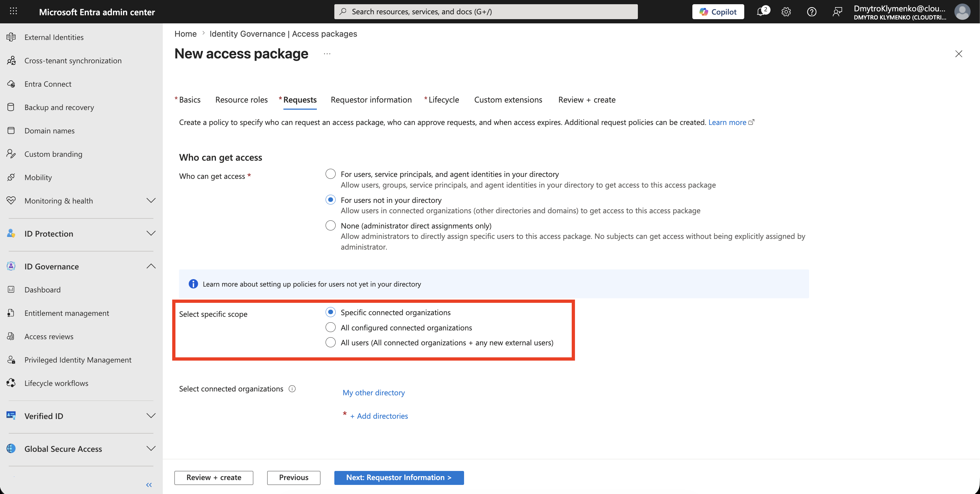Click the Custom branding icon
980x494 pixels.
pyautogui.click(x=11, y=154)
